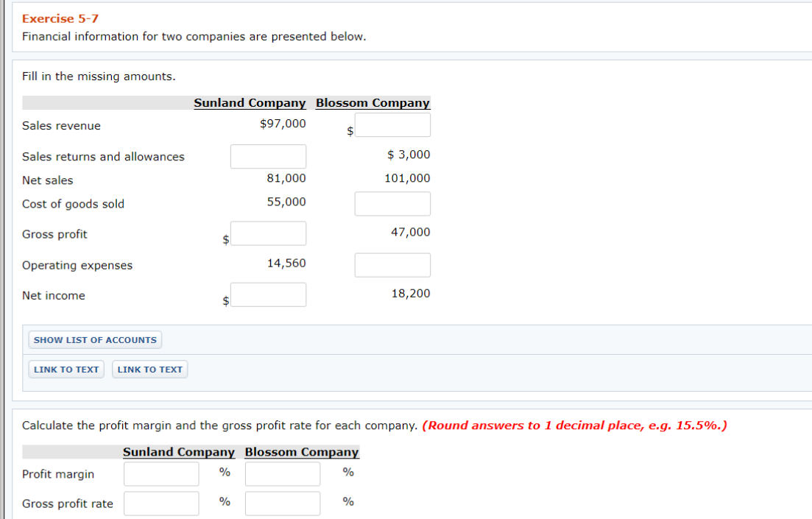Click Blossom Company header in ratio table
Viewport: 812px width, 519px height.
coord(302,452)
